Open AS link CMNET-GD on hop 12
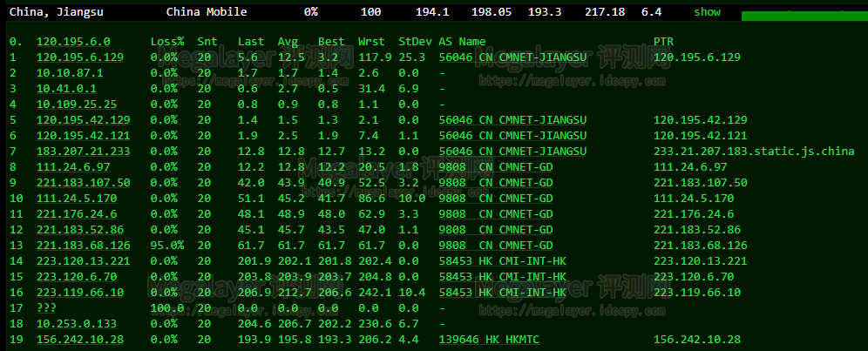The image size is (868, 351). click(496, 230)
